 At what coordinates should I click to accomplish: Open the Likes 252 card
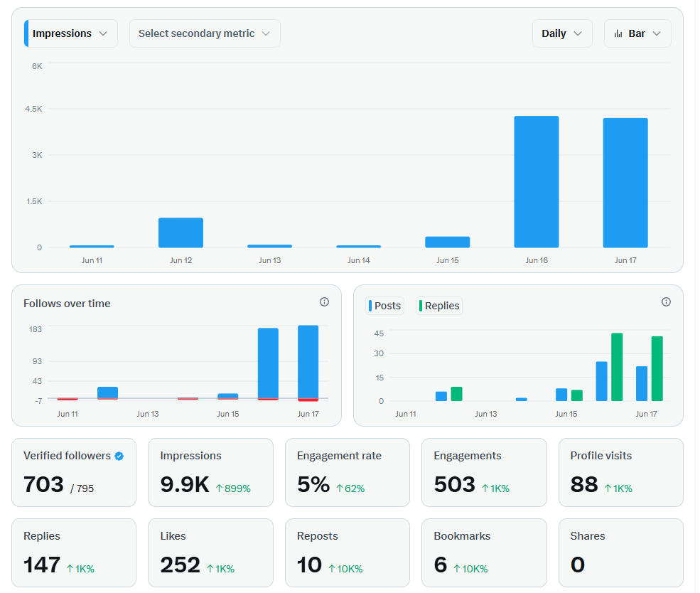coord(211,552)
